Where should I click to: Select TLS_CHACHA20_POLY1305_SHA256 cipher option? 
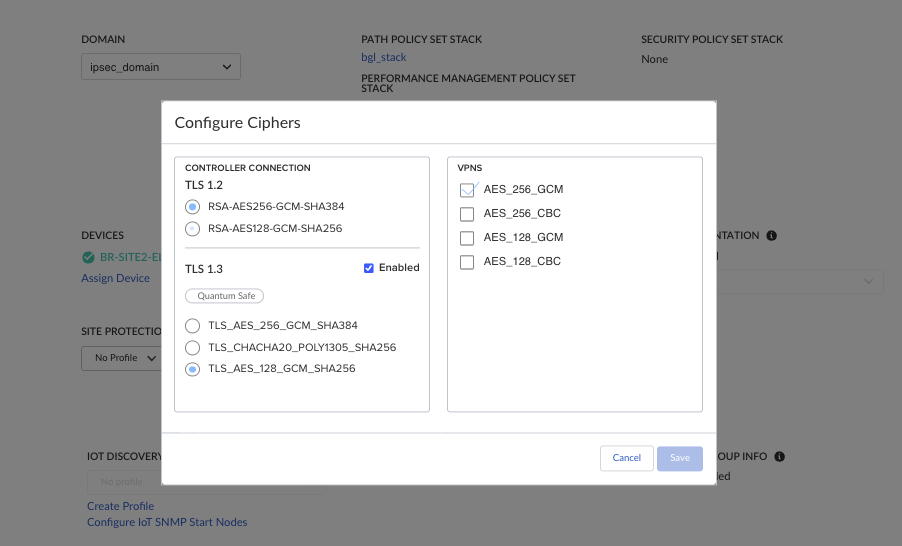point(193,348)
